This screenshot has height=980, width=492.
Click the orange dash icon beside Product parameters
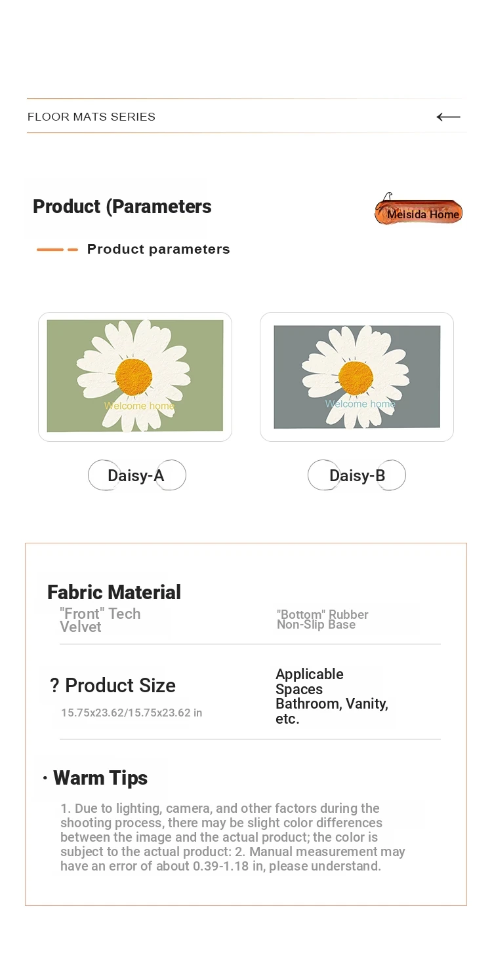tap(57, 250)
